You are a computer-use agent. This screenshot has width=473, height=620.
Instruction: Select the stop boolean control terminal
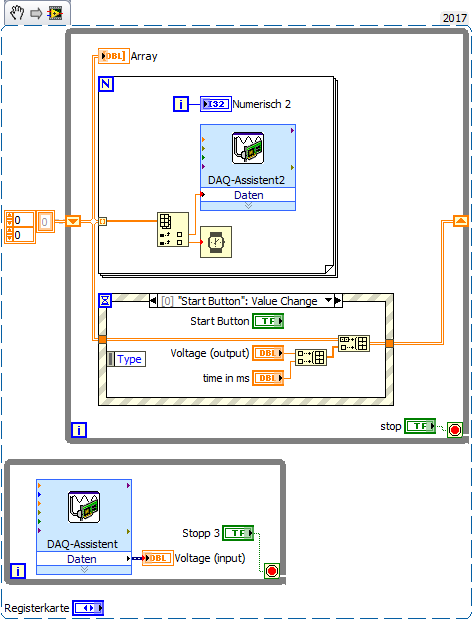[420, 426]
